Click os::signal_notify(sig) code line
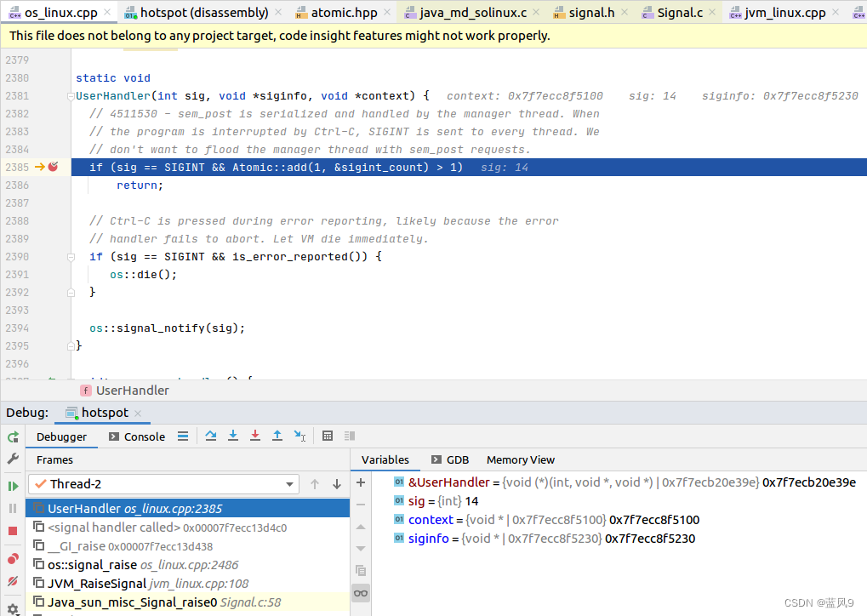 point(167,328)
